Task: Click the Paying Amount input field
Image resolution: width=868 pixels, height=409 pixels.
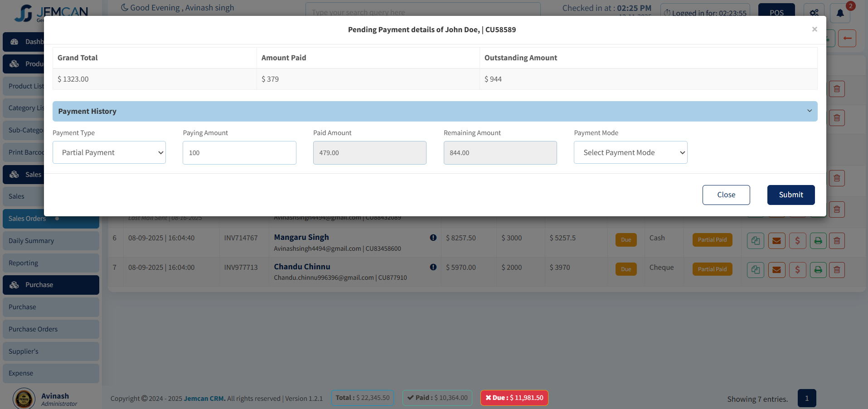Action: (239, 153)
